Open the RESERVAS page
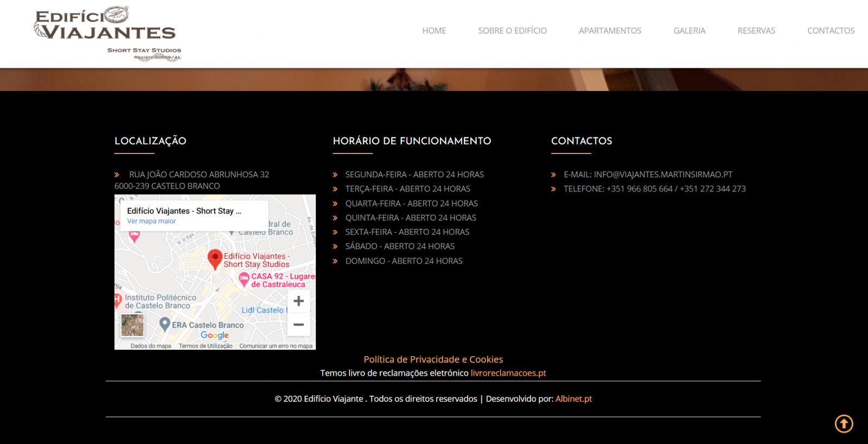 pos(756,31)
